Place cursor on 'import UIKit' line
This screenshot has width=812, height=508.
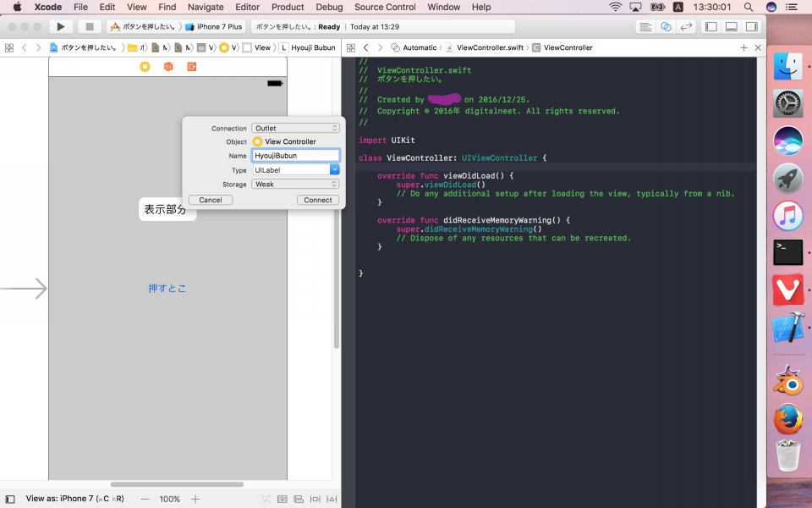pos(387,141)
